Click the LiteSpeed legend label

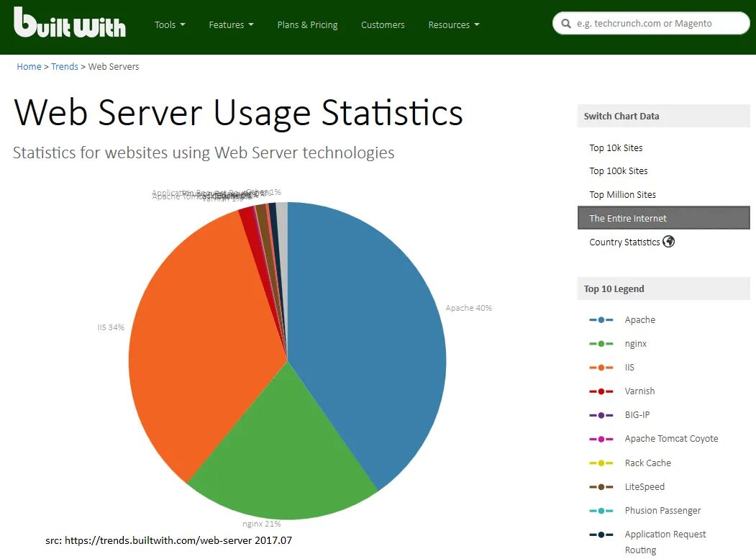pyautogui.click(x=645, y=486)
